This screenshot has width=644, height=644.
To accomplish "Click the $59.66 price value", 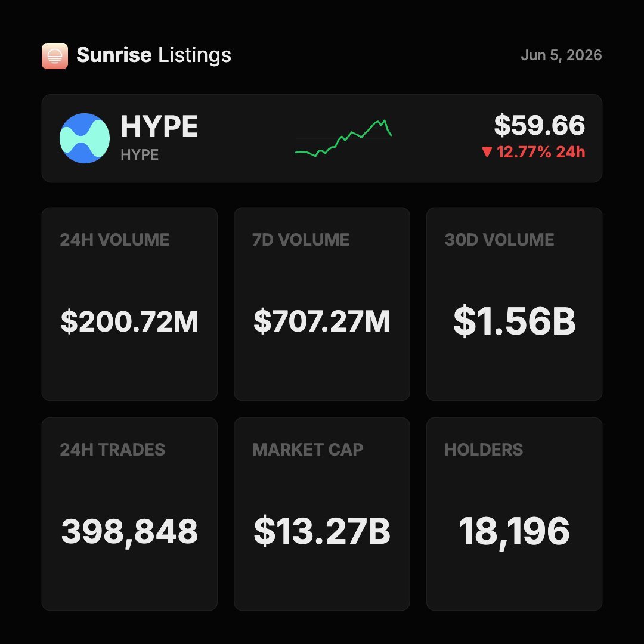I will [x=539, y=125].
